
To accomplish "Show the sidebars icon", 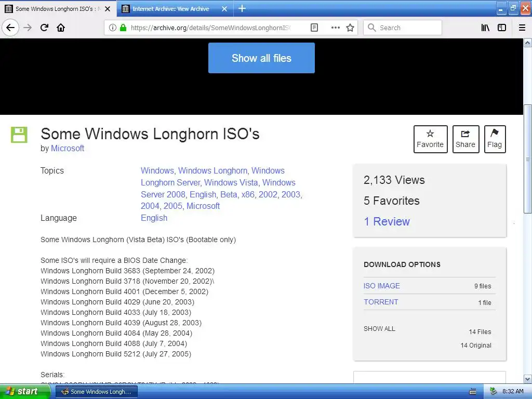I will (x=502, y=28).
